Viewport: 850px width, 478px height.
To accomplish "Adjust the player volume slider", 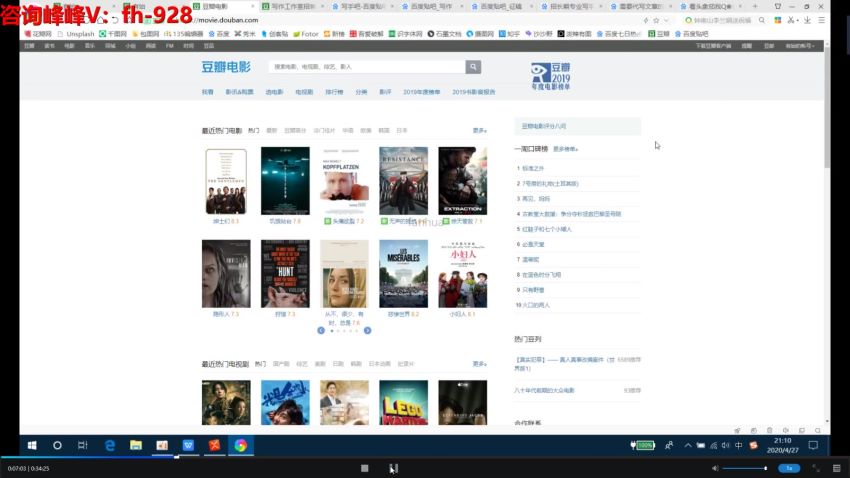I will 744,468.
